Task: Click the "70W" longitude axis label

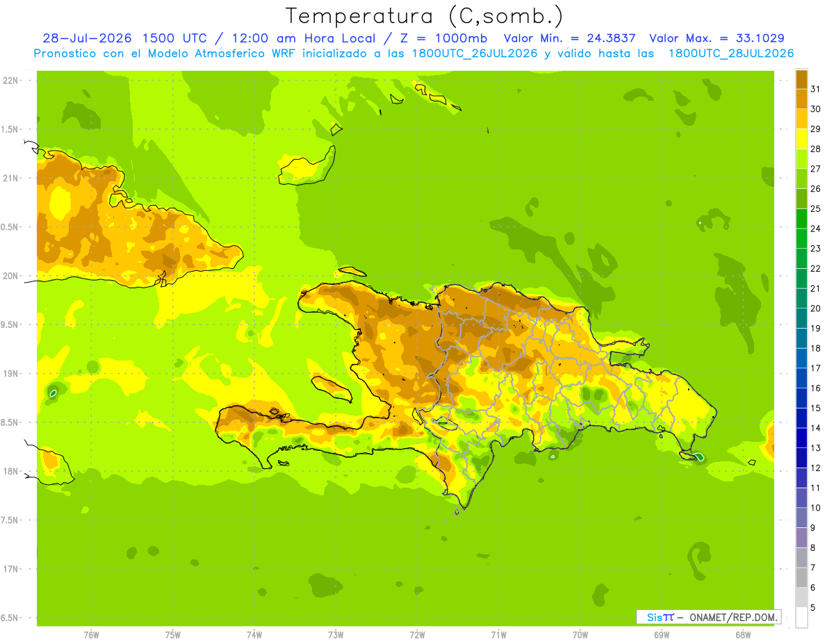Action: (x=580, y=635)
